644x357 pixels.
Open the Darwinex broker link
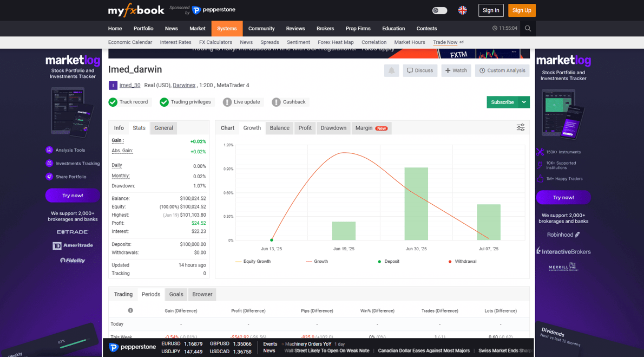coord(184,85)
